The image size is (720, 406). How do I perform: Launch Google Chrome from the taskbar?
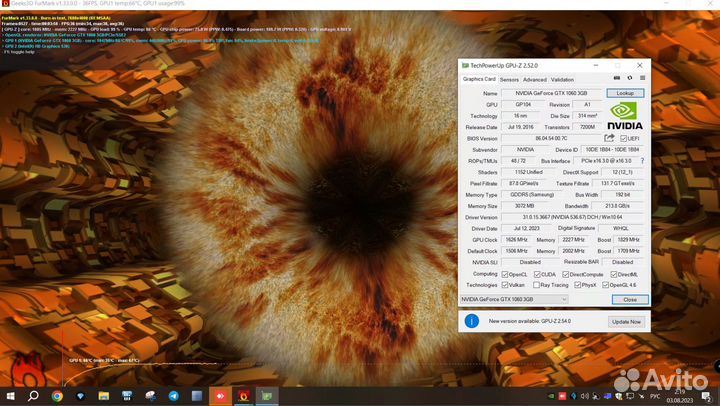coord(57,396)
